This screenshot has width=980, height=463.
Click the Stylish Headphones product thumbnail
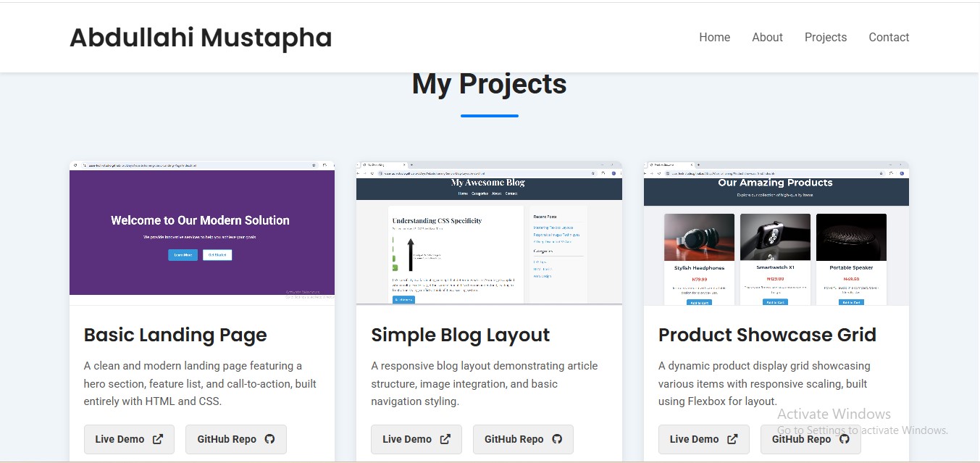[x=698, y=236]
